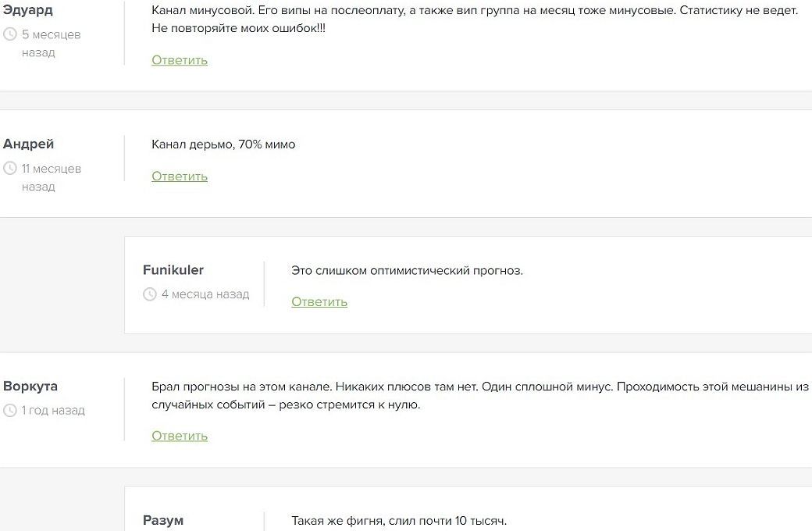Click the timestamp '1 год назад'
Image resolution: width=812 pixels, height=531 pixels.
pos(53,410)
